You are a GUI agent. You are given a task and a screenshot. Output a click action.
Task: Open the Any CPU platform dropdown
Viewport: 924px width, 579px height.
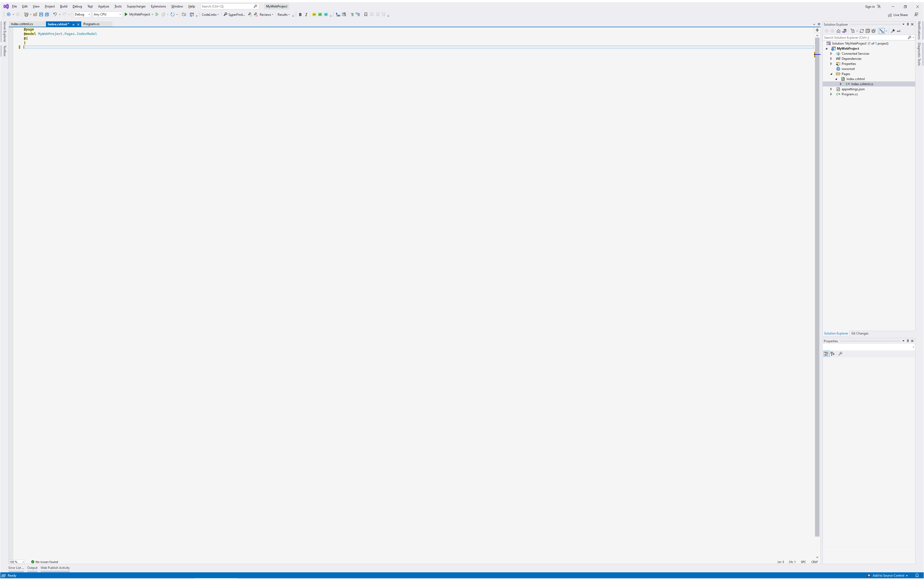107,15
